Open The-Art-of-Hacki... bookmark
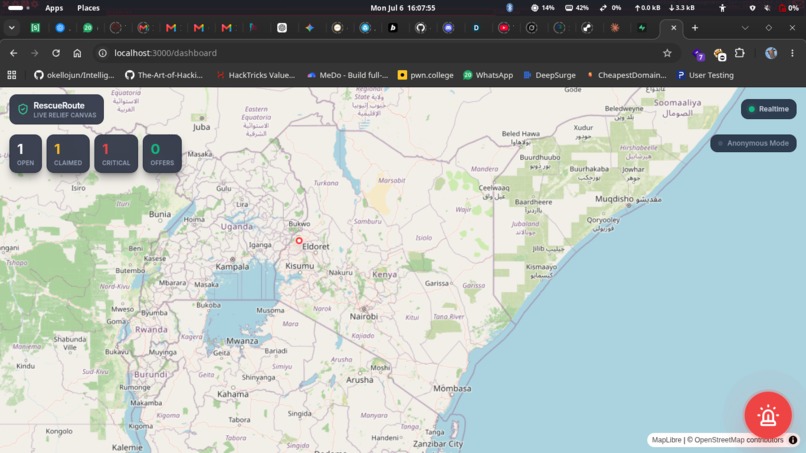This screenshot has height=453, width=806. pos(164,75)
